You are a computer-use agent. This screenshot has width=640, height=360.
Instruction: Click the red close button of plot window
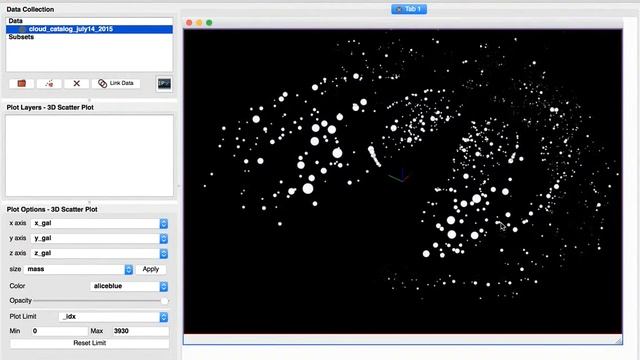click(189, 23)
